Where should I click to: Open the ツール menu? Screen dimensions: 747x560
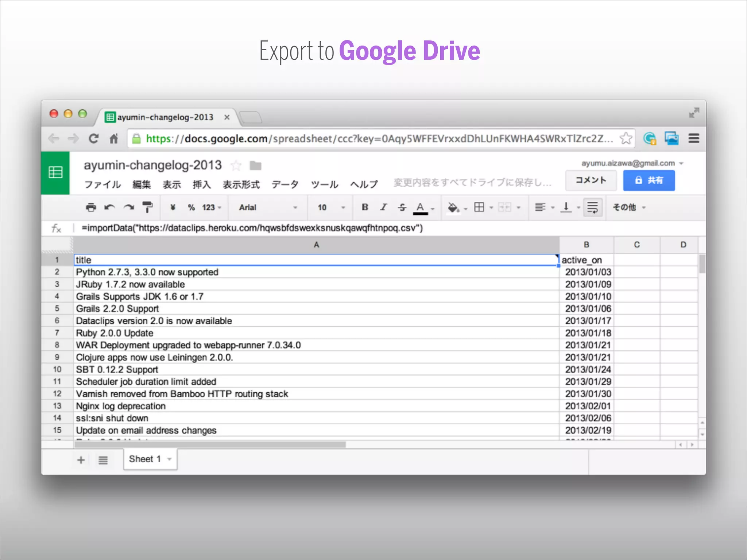325,184
